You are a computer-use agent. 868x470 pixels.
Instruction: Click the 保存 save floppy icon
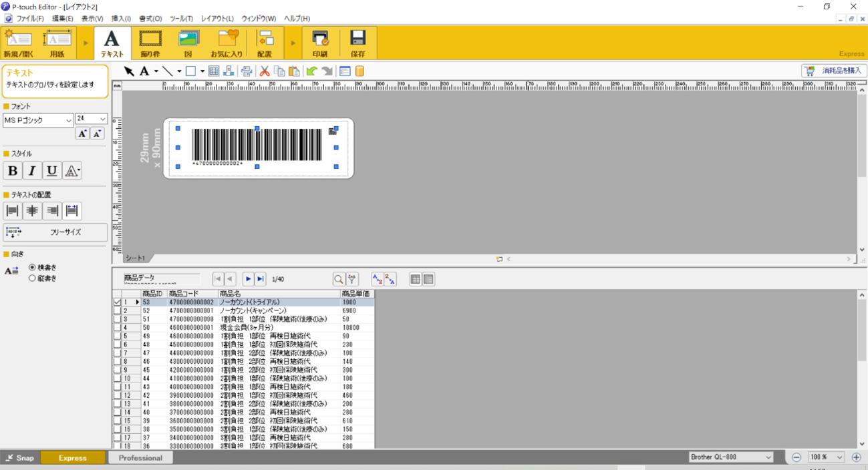tap(358, 43)
